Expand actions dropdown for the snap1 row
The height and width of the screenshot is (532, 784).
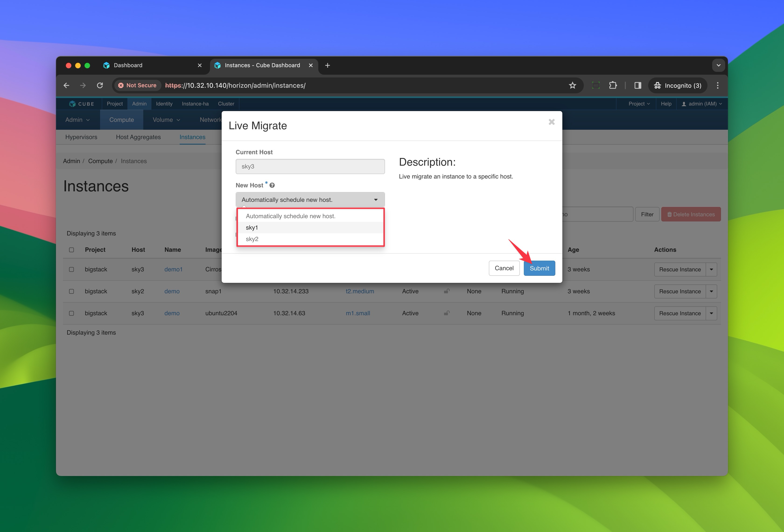[x=711, y=291]
